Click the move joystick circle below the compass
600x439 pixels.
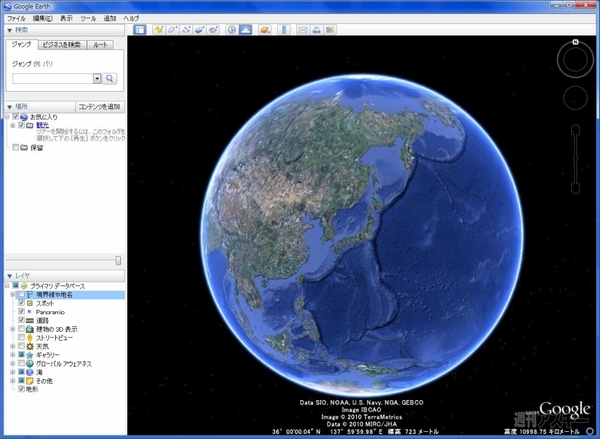(x=575, y=98)
